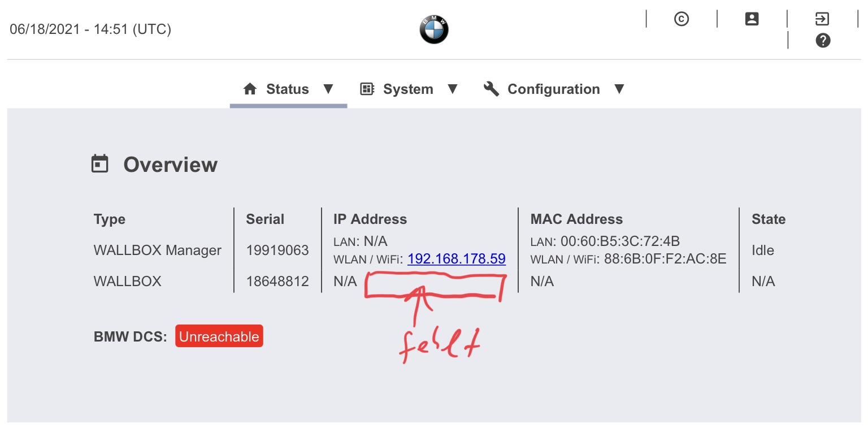This screenshot has height=445, width=868.
Task: Click the date and time display
Action: point(90,29)
